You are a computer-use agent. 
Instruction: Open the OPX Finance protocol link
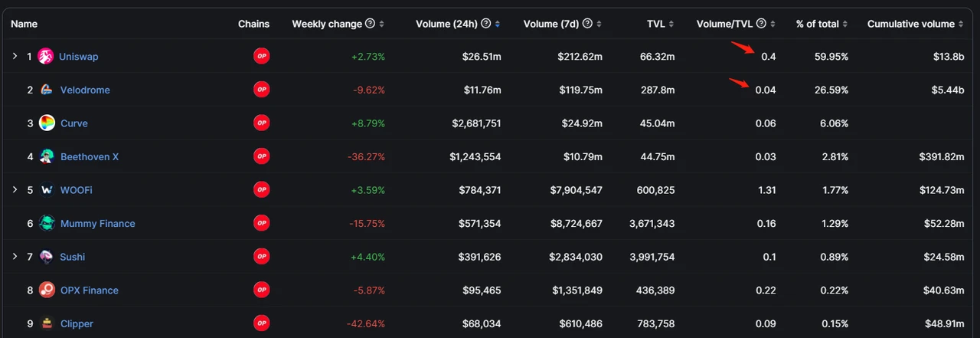pyautogui.click(x=90, y=290)
